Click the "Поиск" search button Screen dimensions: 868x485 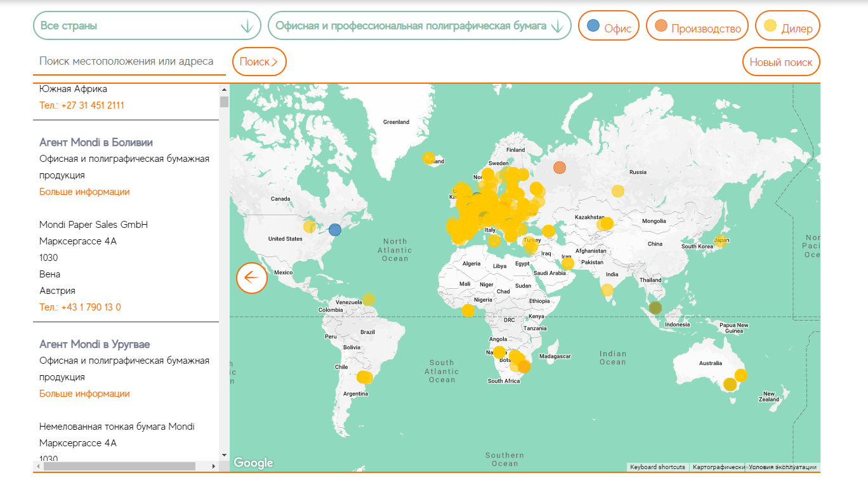[x=260, y=62]
